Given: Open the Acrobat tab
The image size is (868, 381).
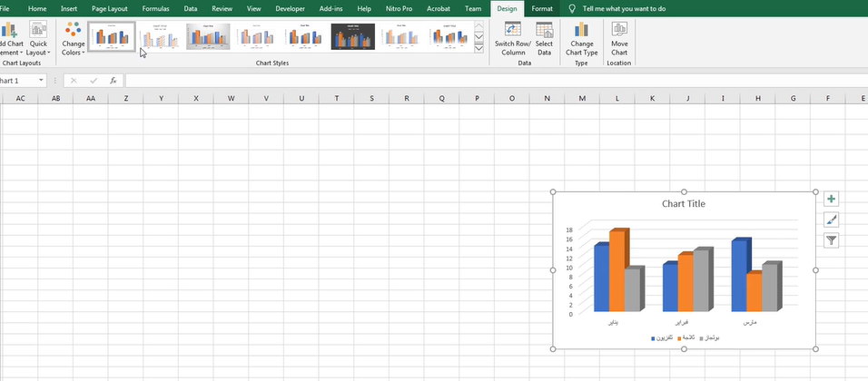Looking at the screenshot, I should pyautogui.click(x=439, y=9).
